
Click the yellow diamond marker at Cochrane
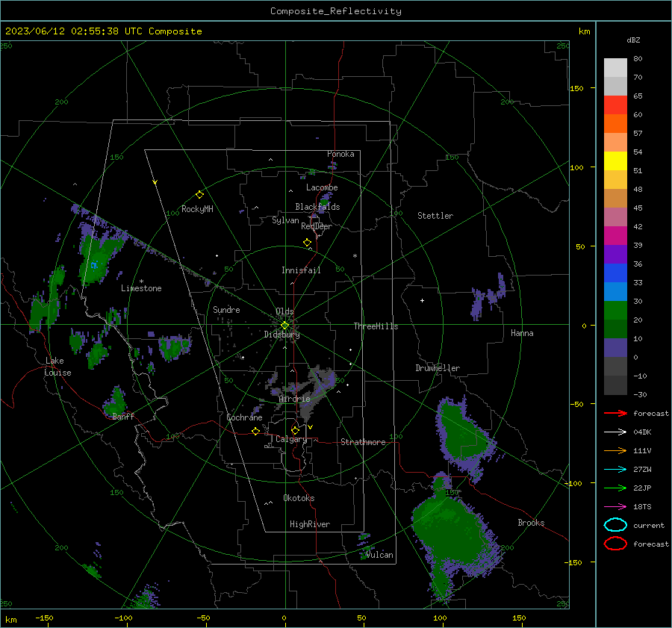click(x=256, y=431)
